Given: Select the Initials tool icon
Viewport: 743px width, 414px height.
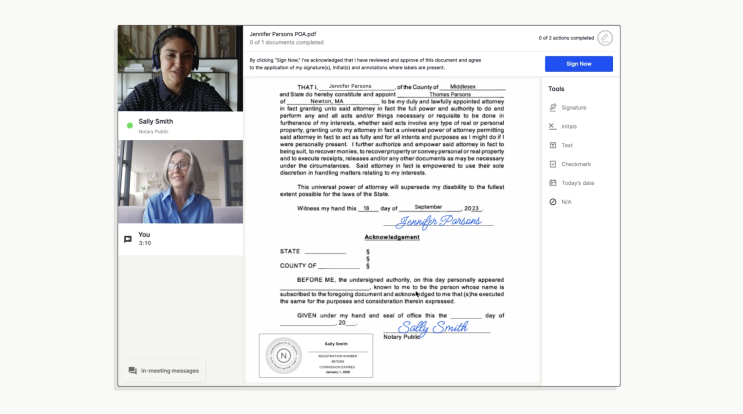Looking at the screenshot, I should [x=553, y=126].
